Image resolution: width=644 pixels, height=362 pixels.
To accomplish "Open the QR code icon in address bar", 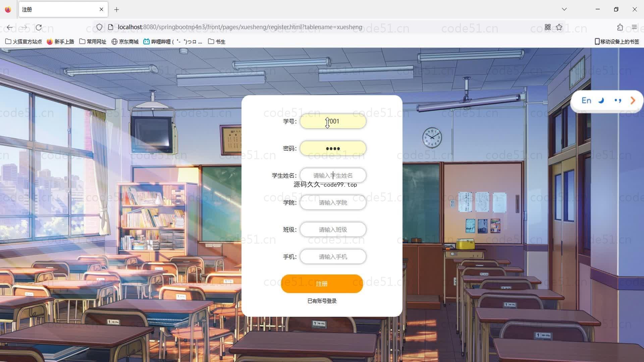I will pos(548,27).
